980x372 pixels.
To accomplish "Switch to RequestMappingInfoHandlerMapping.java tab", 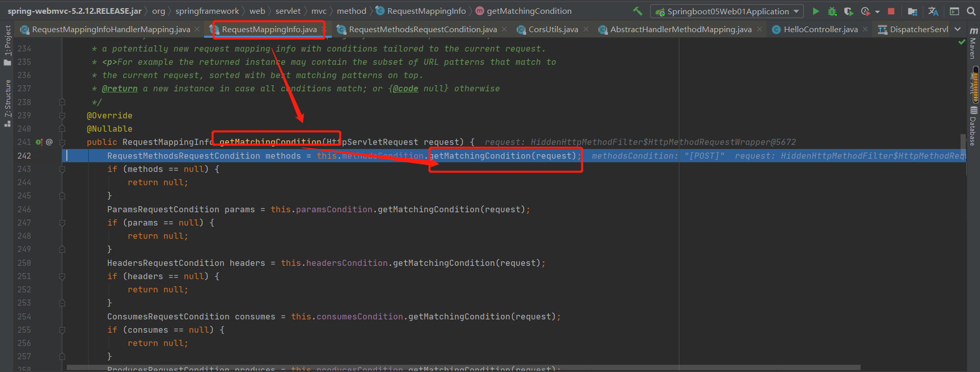I will click(x=111, y=30).
